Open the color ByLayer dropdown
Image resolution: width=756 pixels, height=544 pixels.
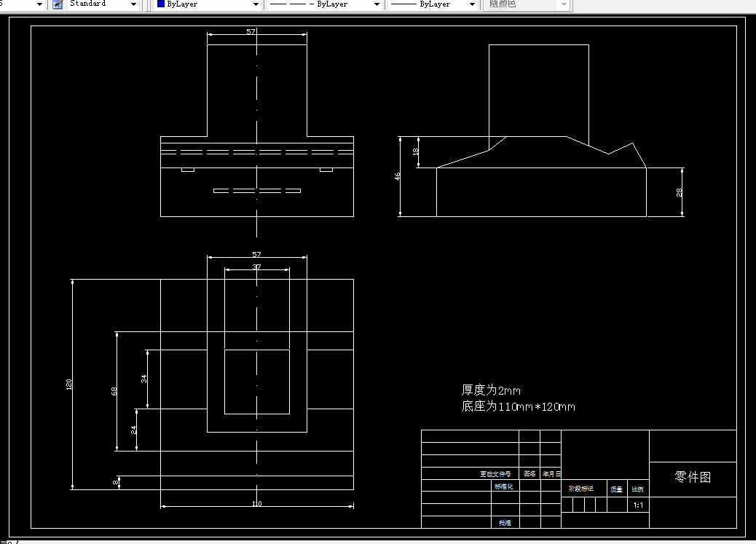click(x=255, y=4)
